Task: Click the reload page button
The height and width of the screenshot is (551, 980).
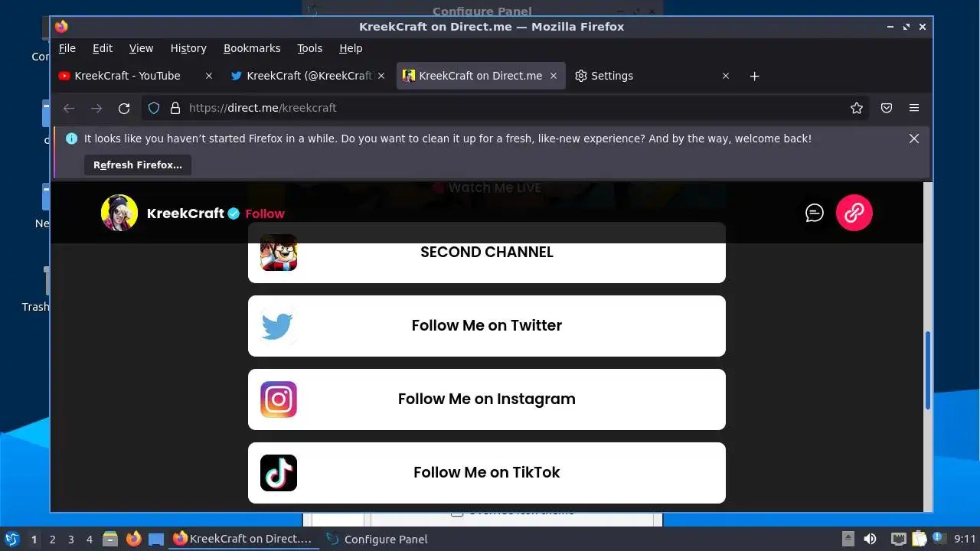Action: pos(124,108)
